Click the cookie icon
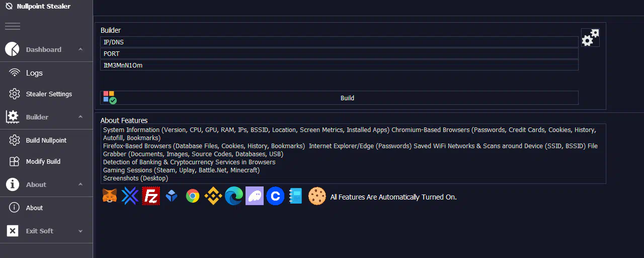Viewport: 644px width, 258px height. (x=317, y=196)
